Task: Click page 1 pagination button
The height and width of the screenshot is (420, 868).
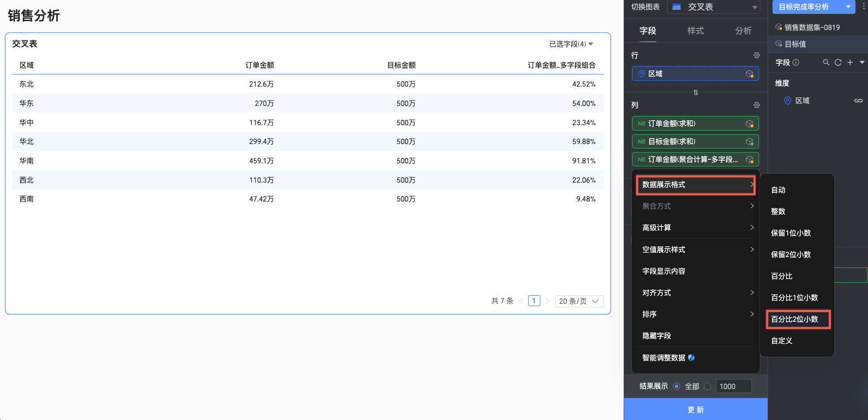Action: click(534, 301)
